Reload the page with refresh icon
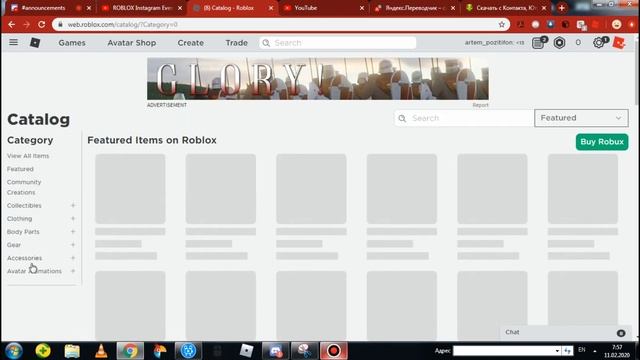640x360 pixels. pyautogui.click(x=42, y=24)
